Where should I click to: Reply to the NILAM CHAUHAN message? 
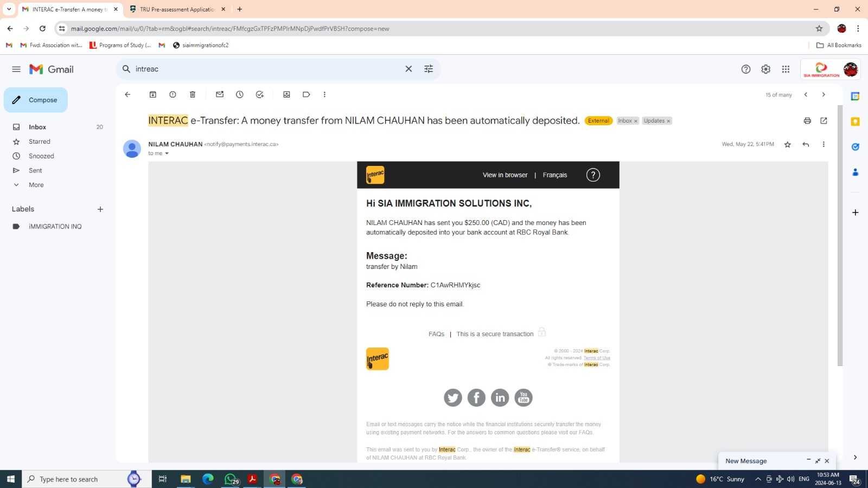[x=806, y=144]
